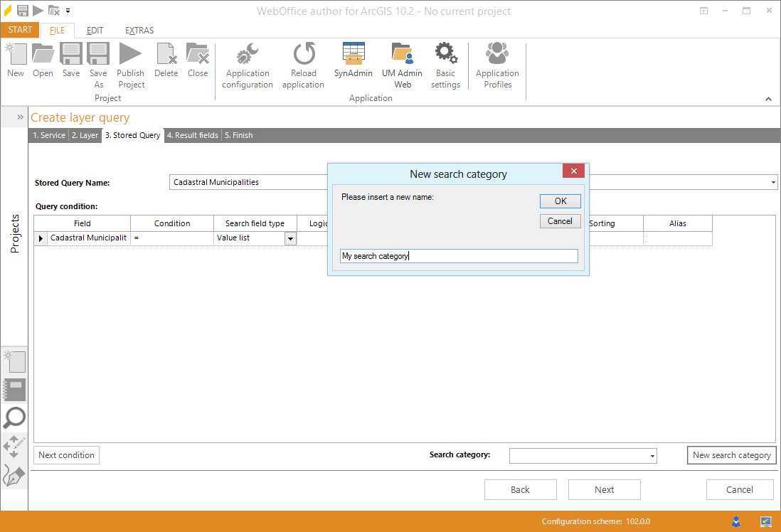Open the 2. Layer step tab
The image size is (781, 532).
[x=85, y=135]
